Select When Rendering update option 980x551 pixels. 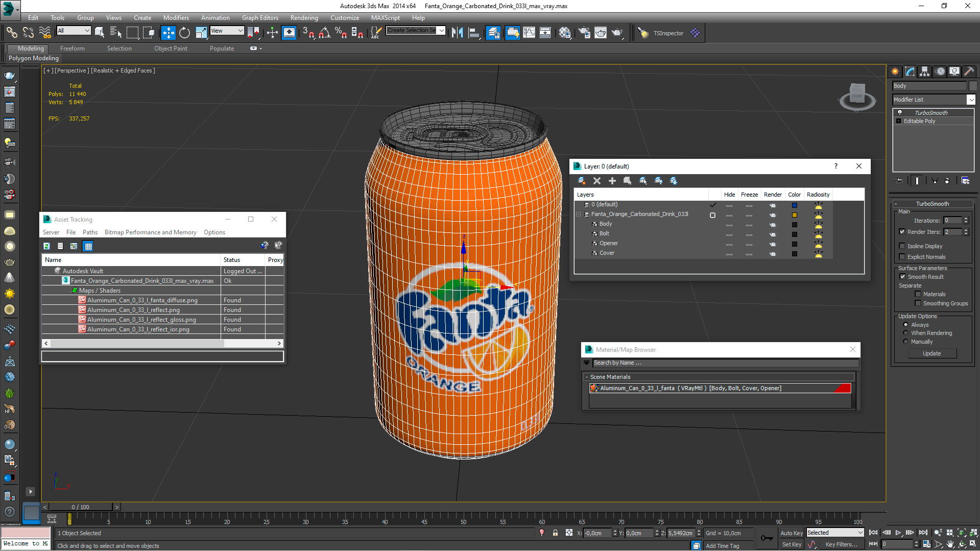click(905, 333)
